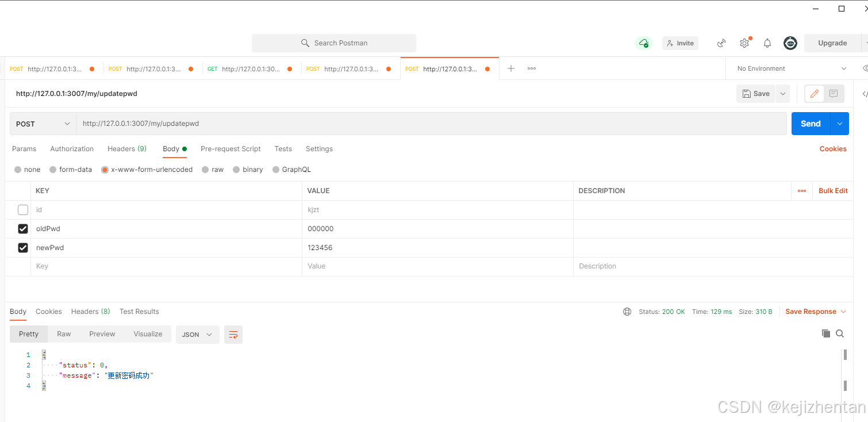Click the oldPwd value 000000
868x422 pixels.
coord(321,229)
